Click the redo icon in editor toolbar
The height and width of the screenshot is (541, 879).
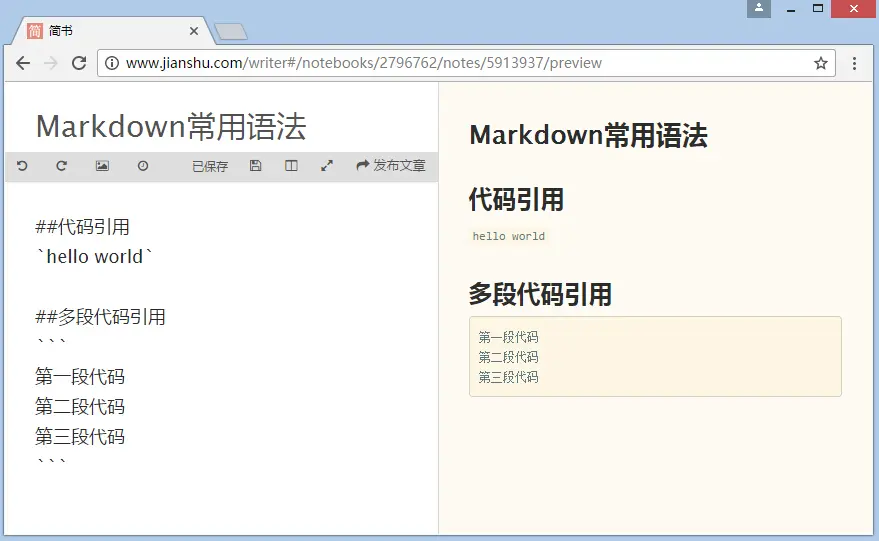pos(62,166)
